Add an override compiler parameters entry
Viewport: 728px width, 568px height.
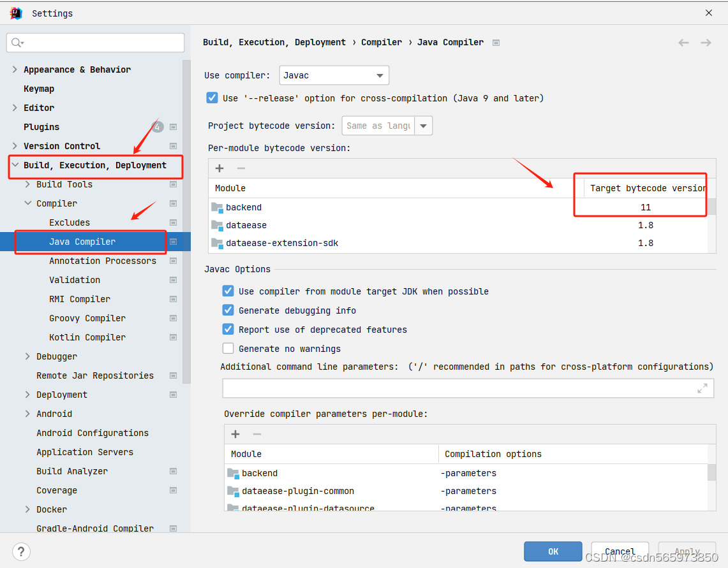(x=235, y=434)
